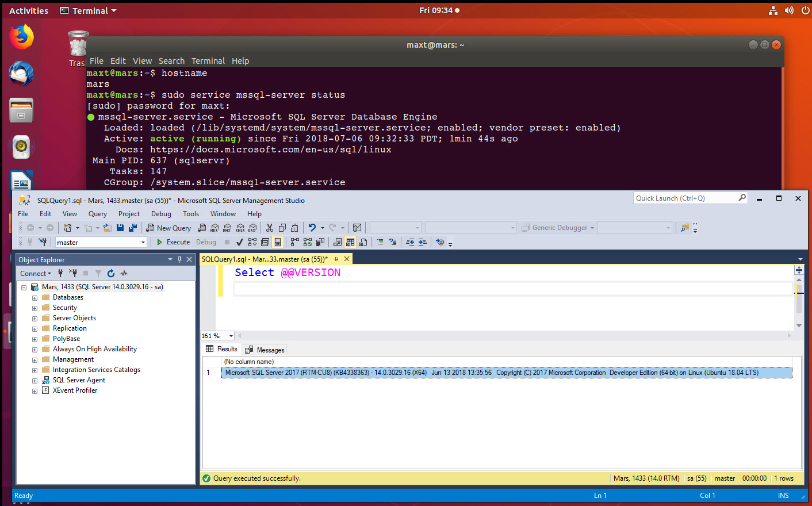Image resolution: width=812 pixels, height=506 pixels.
Task: Open Thunderbird from the Ubuntu dock
Action: 21,74
